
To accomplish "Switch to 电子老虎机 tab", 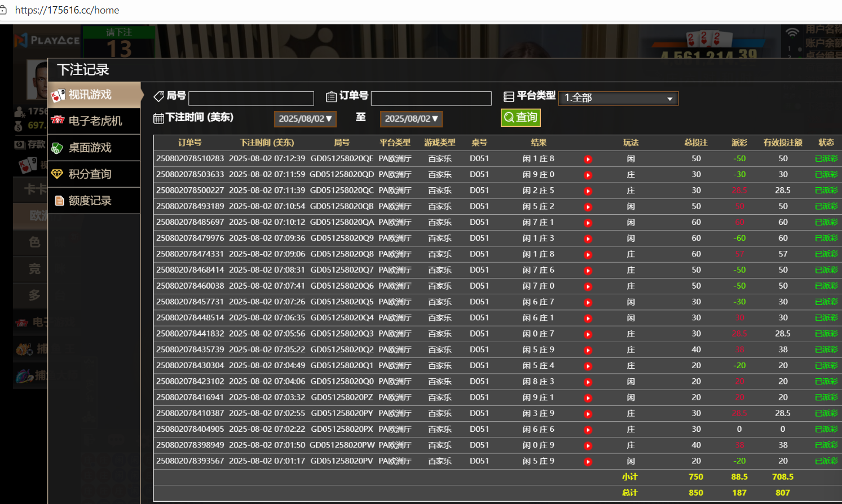I will point(94,121).
